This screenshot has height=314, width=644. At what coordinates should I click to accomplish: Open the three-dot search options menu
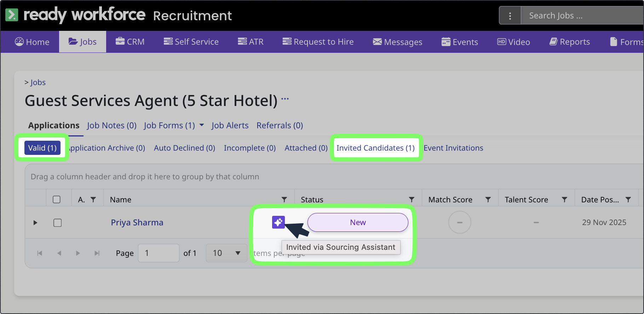[x=510, y=16]
